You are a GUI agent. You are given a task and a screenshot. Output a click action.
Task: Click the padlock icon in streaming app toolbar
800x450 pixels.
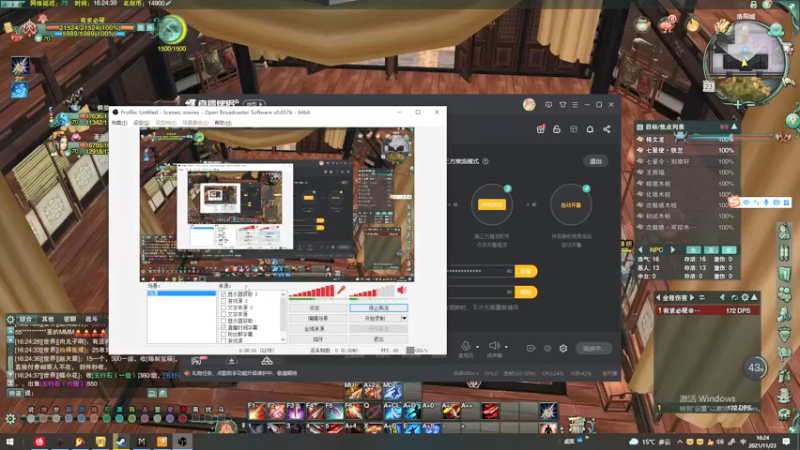tap(557, 130)
